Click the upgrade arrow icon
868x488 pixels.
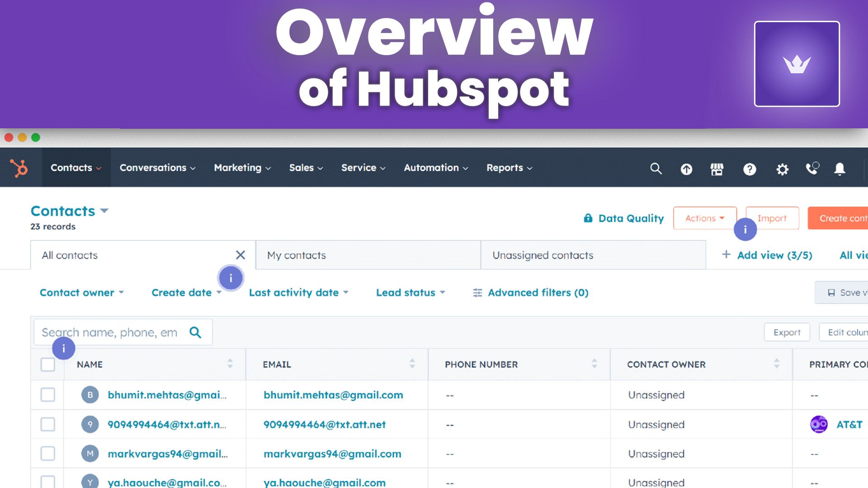coord(686,169)
